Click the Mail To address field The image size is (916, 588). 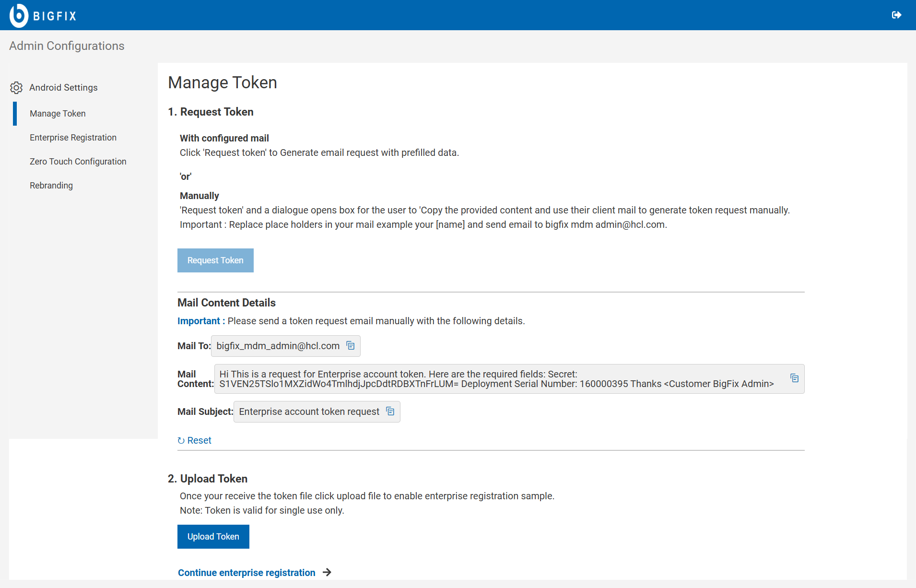click(278, 346)
